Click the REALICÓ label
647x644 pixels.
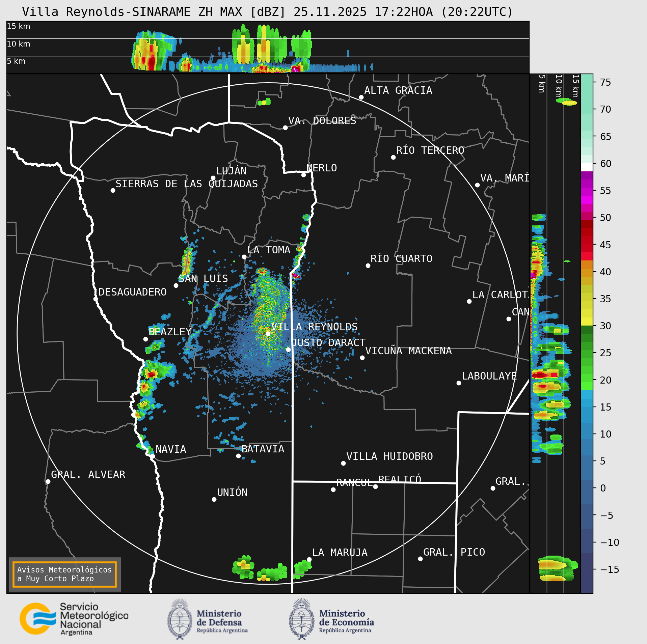coord(400,479)
